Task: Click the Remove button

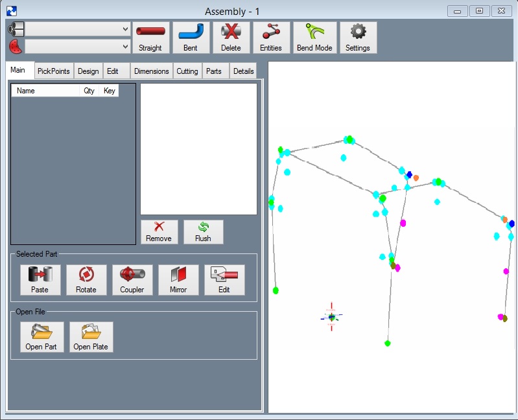Action: [x=159, y=232]
